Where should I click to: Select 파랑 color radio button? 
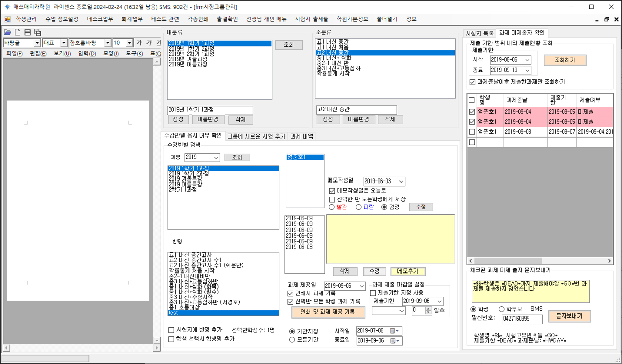[x=359, y=207]
